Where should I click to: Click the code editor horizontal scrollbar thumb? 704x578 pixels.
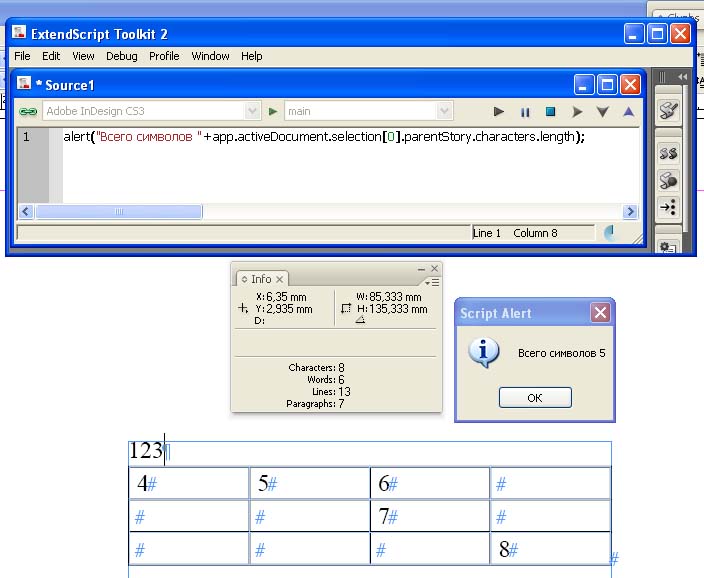click(119, 212)
